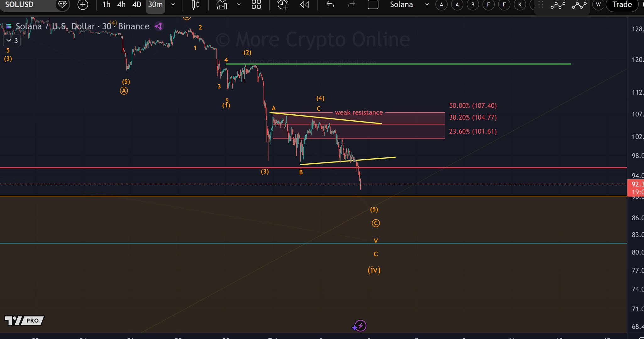Click the Trade button

[622, 5]
